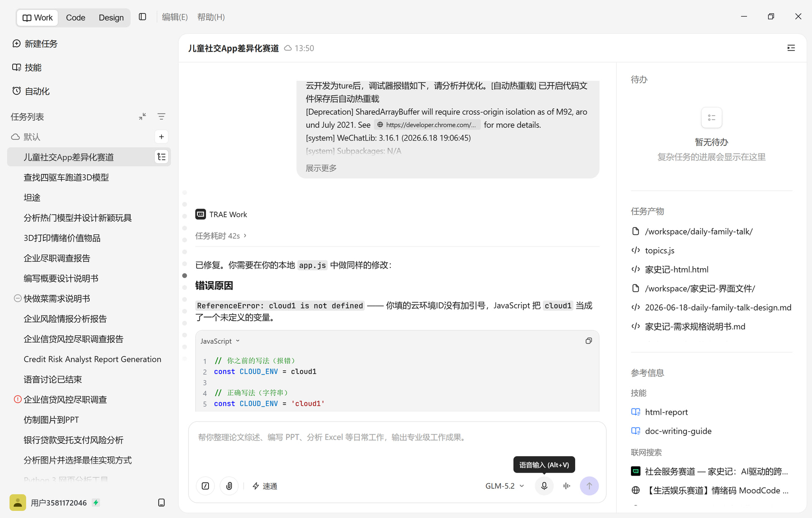812x518 pixels.
Task: Open the task list filter icon
Action: coord(161,116)
